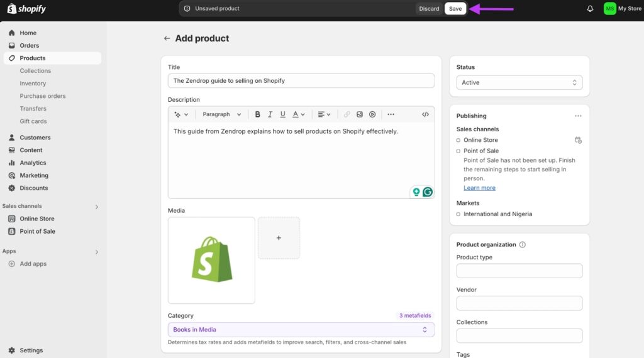Image resolution: width=644 pixels, height=358 pixels.
Task: Click the Grammarly icon in description
Action: [428, 192]
